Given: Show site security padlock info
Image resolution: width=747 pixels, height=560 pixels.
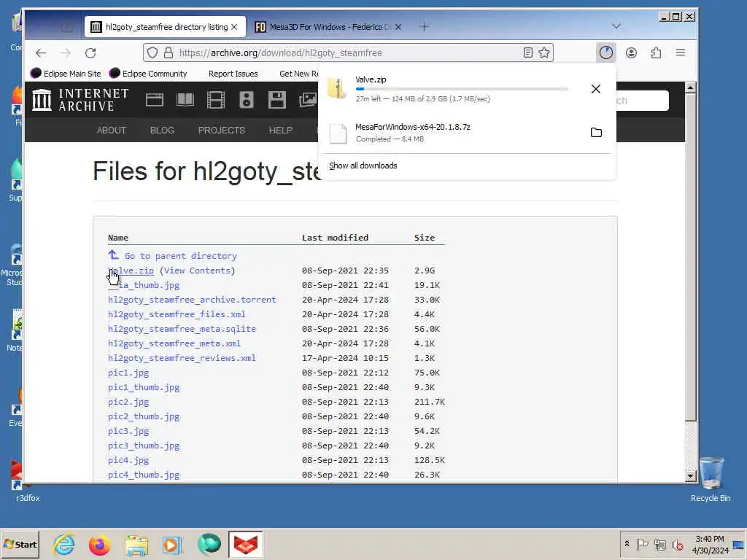Looking at the screenshot, I should pos(169,52).
